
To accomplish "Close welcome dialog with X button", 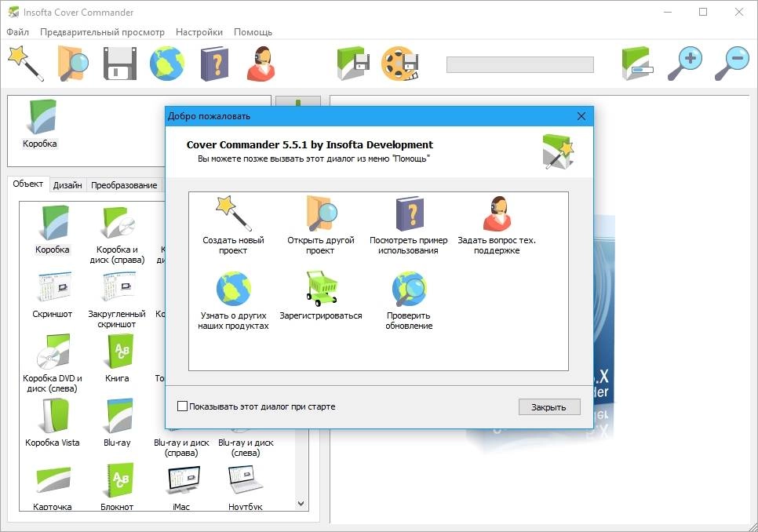I will (x=581, y=116).
